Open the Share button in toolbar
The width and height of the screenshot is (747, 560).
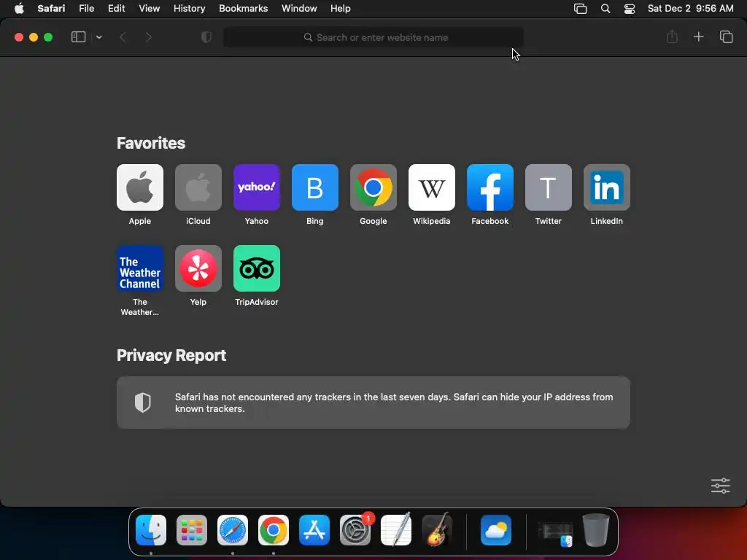(x=672, y=36)
